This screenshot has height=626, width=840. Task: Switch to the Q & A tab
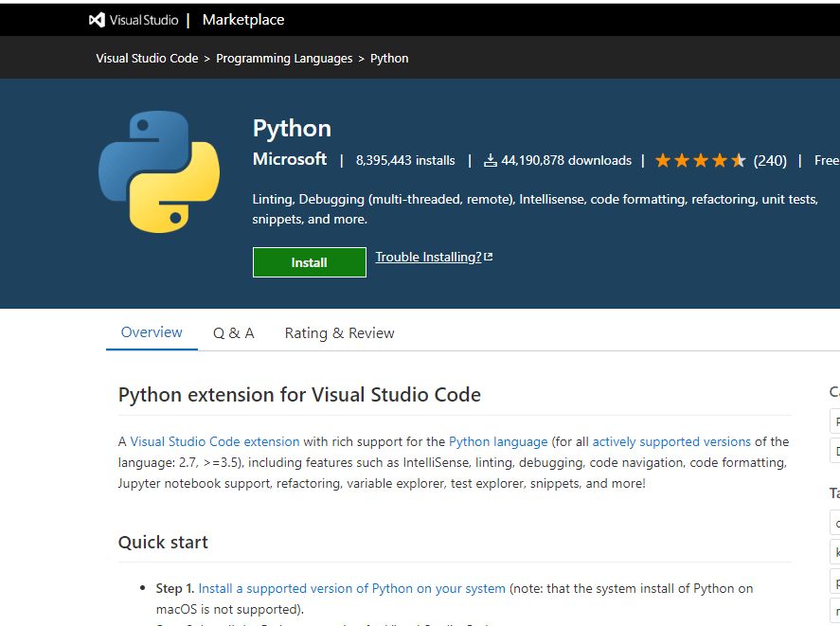(x=233, y=333)
